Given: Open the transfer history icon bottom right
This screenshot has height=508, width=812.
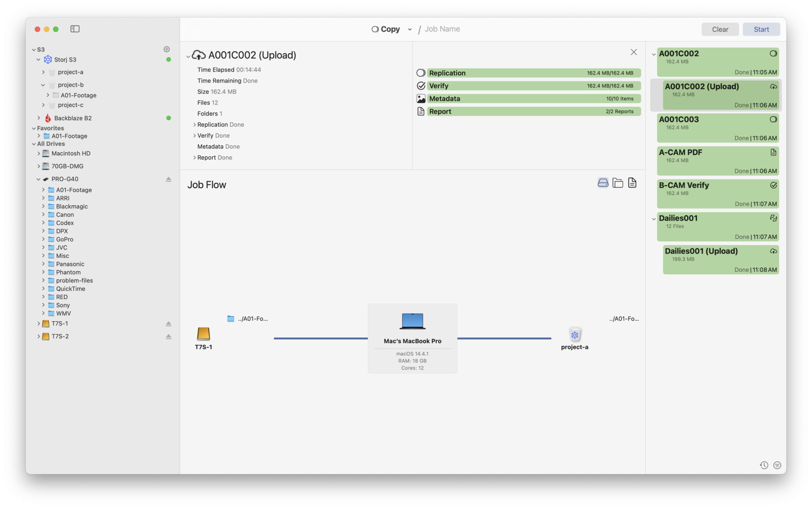Looking at the screenshot, I should pos(763,465).
